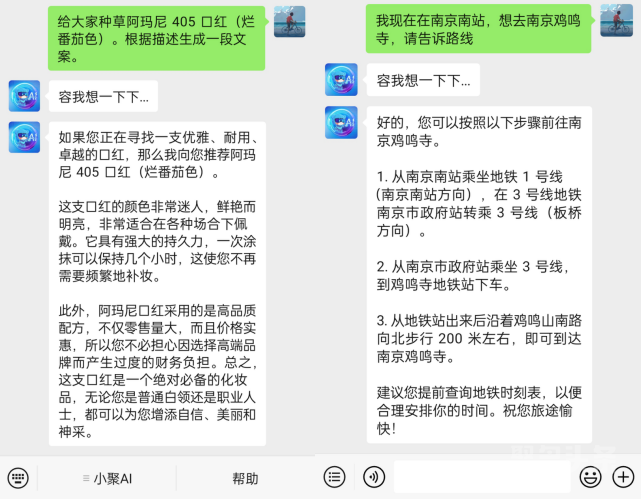Open the 小聚AI menu

(x=107, y=478)
